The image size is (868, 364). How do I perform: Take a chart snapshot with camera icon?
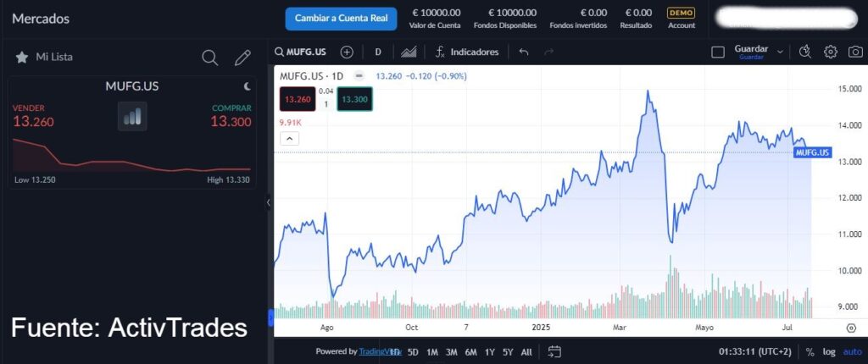coord(855,52)
